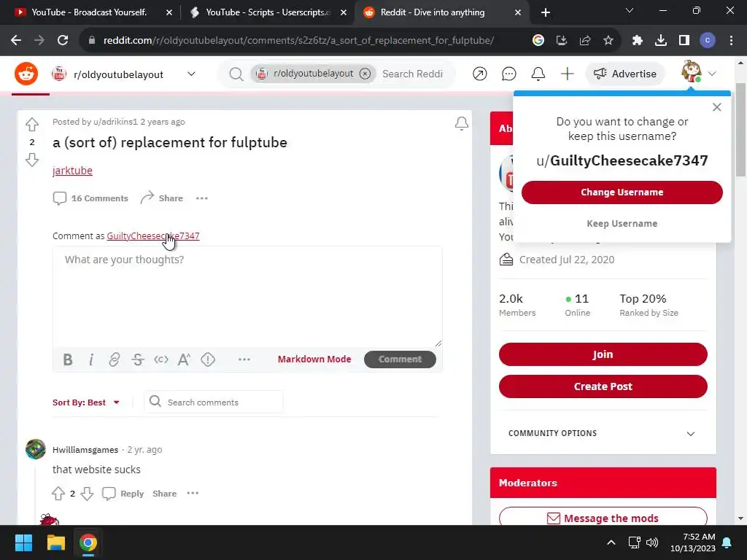Open Reddit chat icon
This screenshot has width=747, height=560.
pyautogui.click(x=508, y=74)
